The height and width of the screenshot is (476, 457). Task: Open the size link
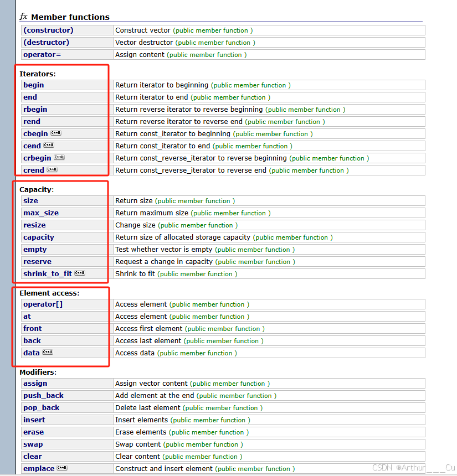[30, 201]
